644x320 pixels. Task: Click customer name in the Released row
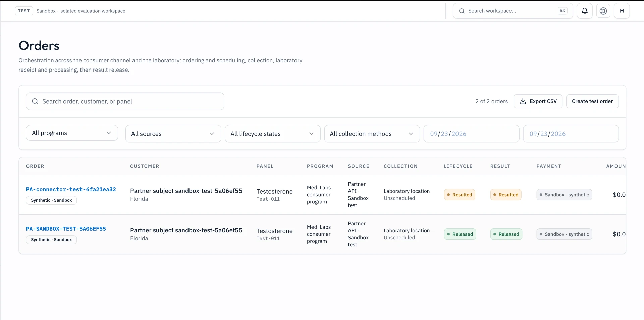[186, 230]
